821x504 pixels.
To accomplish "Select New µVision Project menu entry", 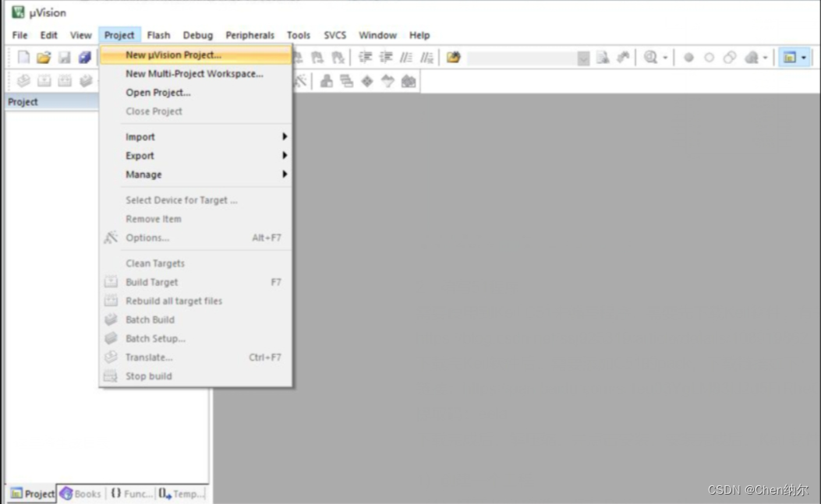I will click(196, 55).
